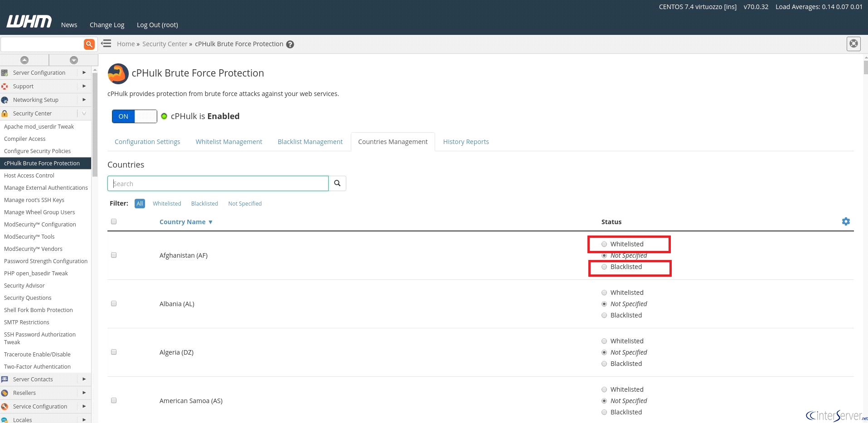Switch to the Configuration Settings tab

tap(147, 142)
